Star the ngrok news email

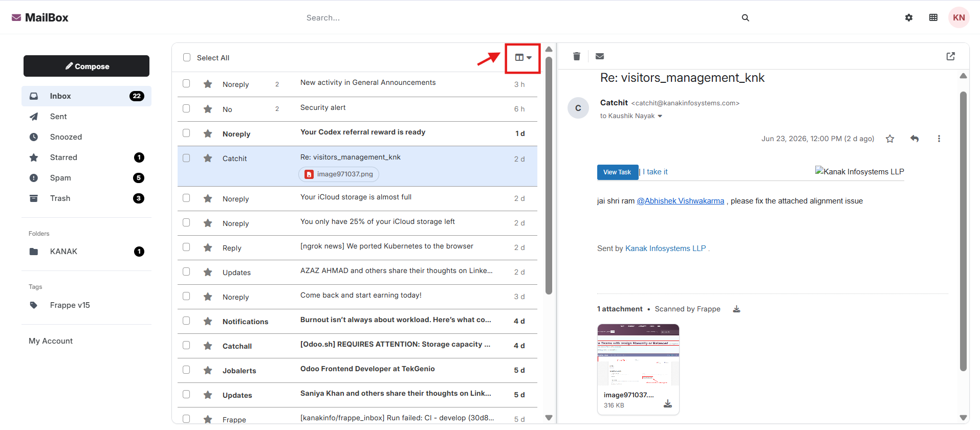[x=208, y=247]
